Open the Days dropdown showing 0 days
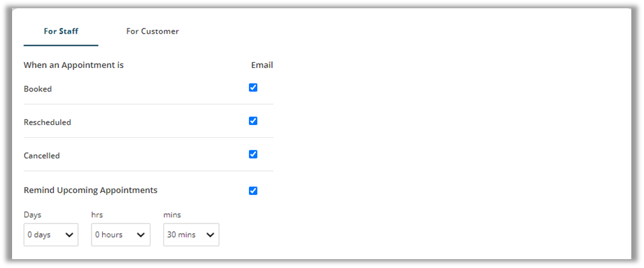Viewport: 644px width, 268px height. coord(51,234)
